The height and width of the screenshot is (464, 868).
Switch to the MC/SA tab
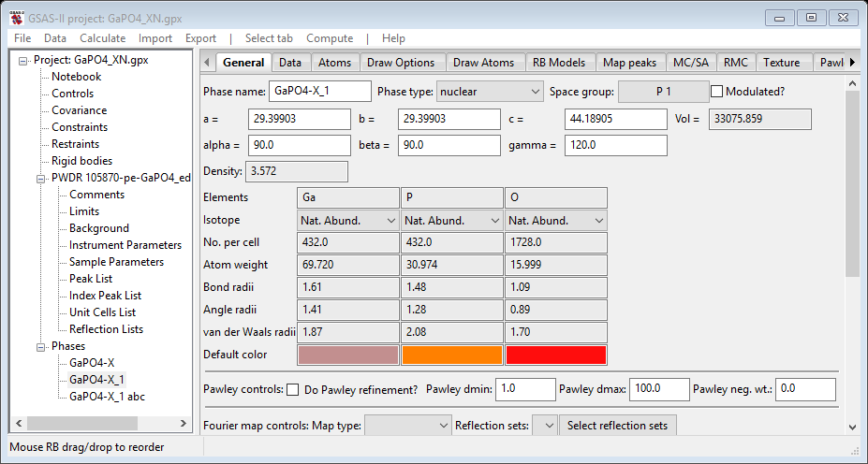click(x=691, y=63)
